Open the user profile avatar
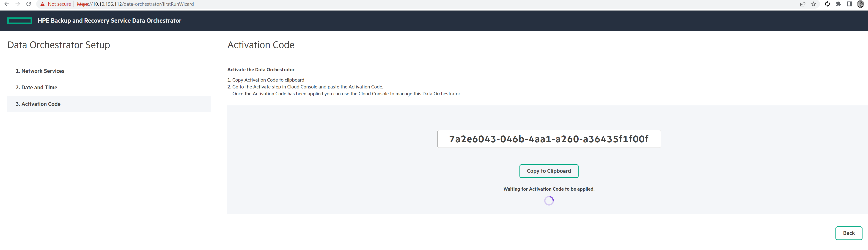Screen dimensions: 868x250 tap(860, 4)
